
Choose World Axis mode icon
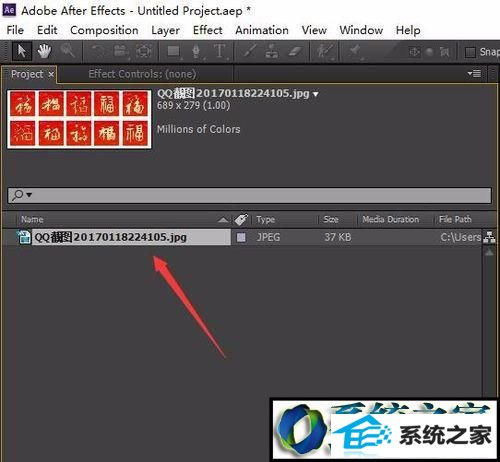(x=429, y=52)
